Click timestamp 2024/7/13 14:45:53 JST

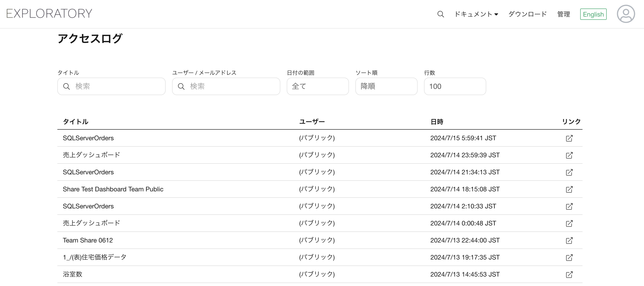[x=465, y=274]
